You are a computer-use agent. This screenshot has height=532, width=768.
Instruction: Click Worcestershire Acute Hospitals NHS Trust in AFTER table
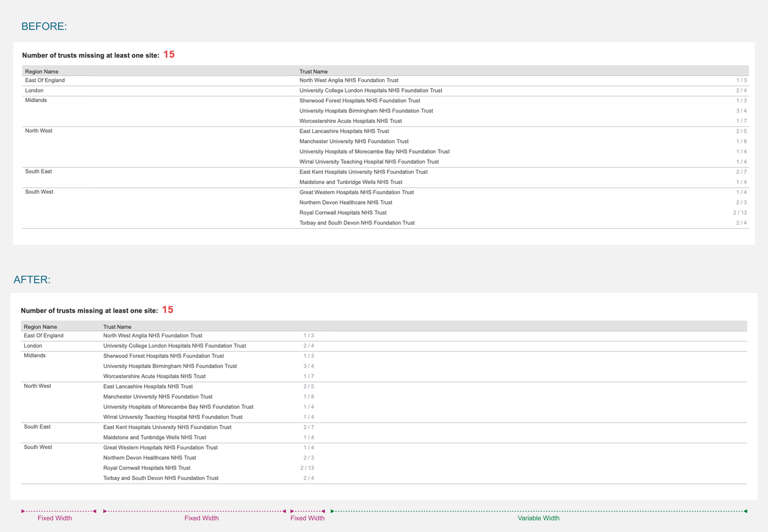(x=154, y=376)
